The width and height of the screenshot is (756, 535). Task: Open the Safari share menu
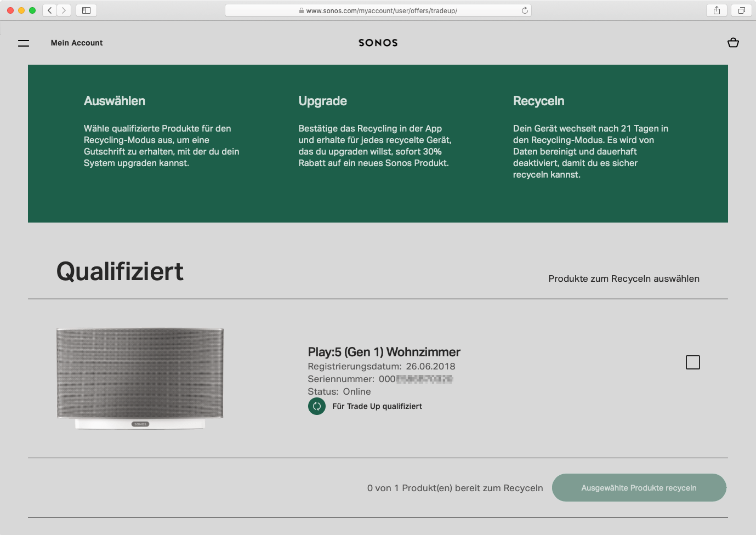click(717, 10)
